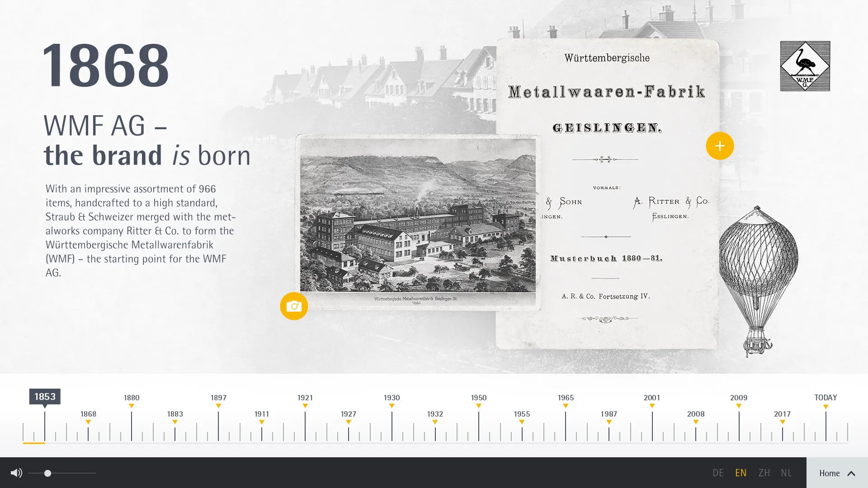Click the yellow camera photo button
Screen dimensions: 868x488
click(294, 306)
